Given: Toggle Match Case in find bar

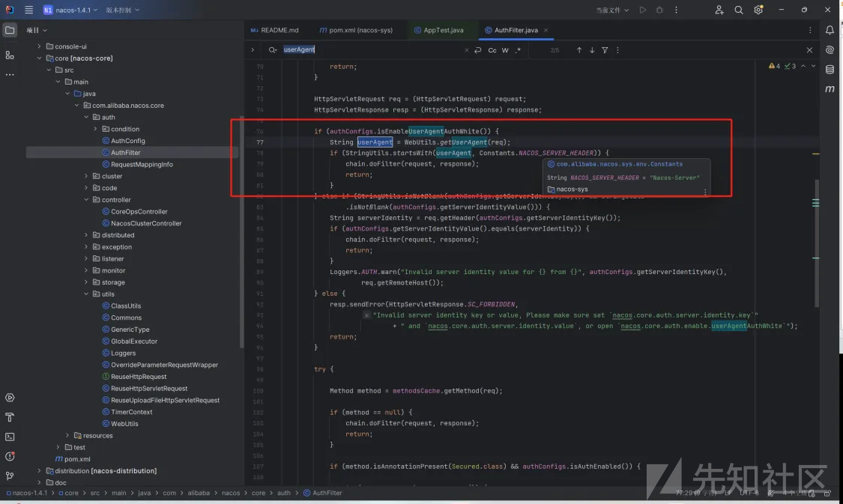Looking at the screenshot, I should pyautogui.click(x=492, y=50).
